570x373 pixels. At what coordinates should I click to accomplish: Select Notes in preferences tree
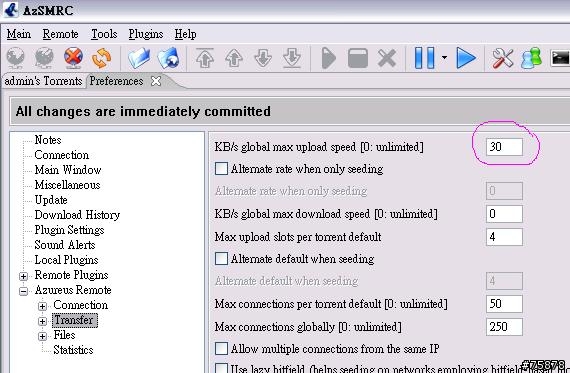(48, 140)
